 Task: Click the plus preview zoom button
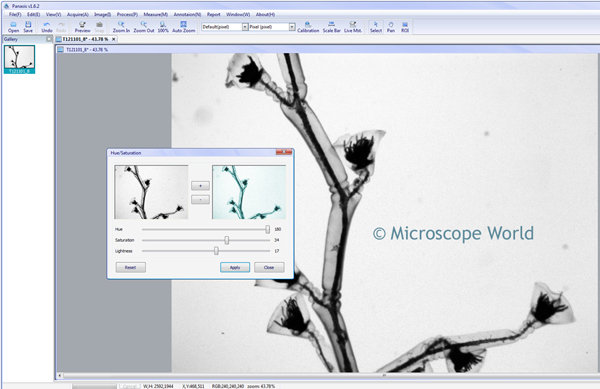pyautogui.click(x=200, y=186)
